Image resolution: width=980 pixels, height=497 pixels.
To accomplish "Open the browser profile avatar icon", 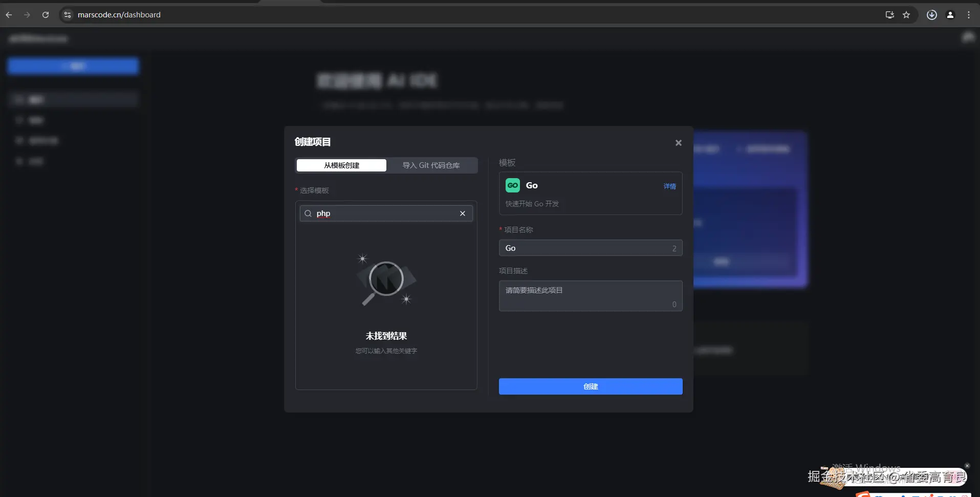I will [950, 15].
